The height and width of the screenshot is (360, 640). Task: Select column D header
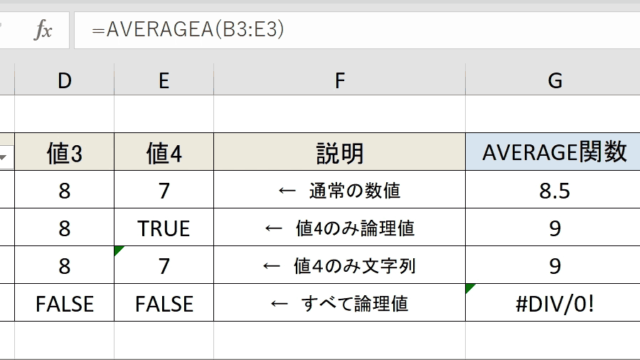click(64, 80)
